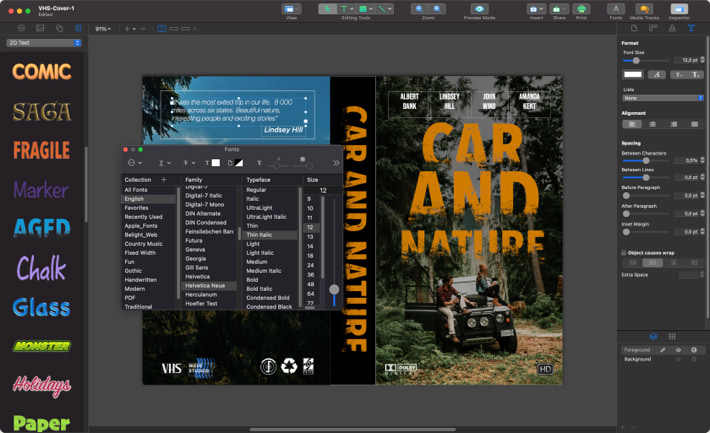This screenshot has width=710, height=433.
Task: Open the 2D Text category dropdown
Action: pos(43,43)
